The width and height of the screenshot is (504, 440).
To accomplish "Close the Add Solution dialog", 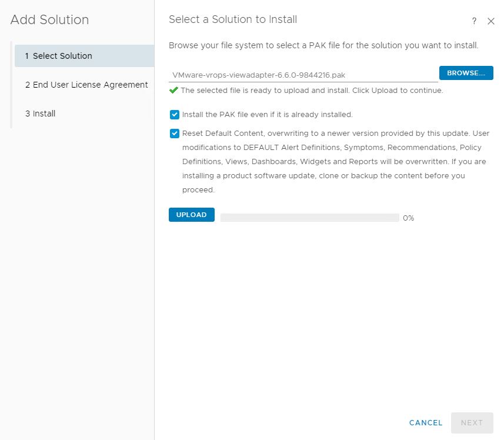I will (491, 21).
